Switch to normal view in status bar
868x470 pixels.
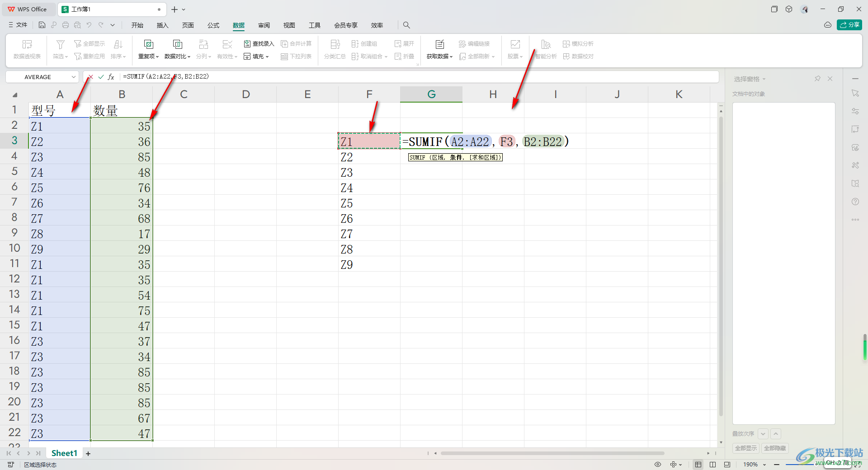tap(698, 464)
